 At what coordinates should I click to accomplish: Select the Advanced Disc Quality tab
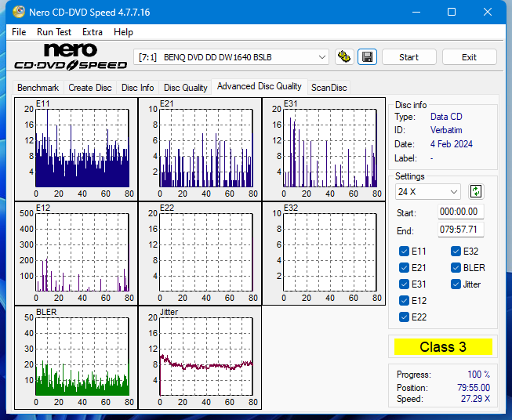coord(260,86)
